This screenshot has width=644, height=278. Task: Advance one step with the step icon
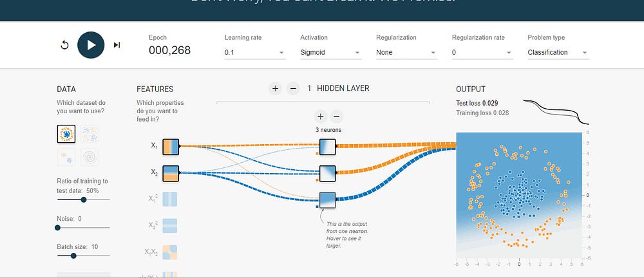coord(117,45)
